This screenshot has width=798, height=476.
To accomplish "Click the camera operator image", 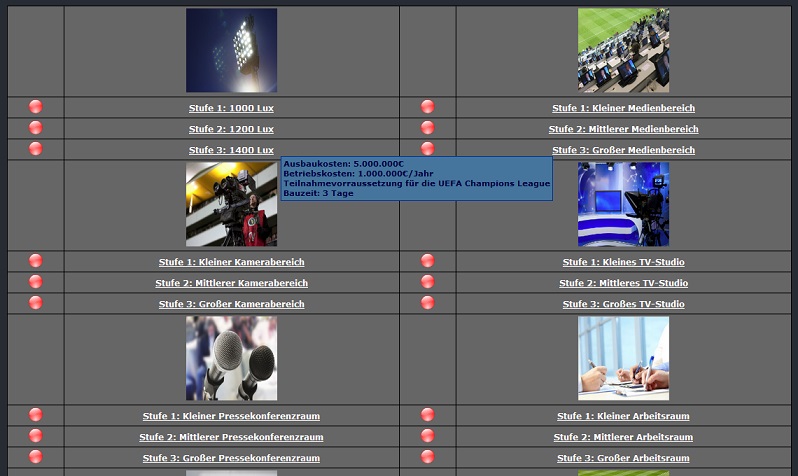I will [231, 204].
